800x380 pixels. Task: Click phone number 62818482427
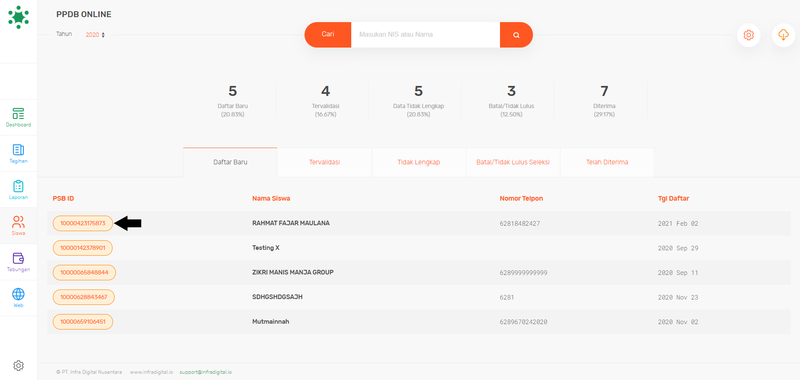point(520,223)
